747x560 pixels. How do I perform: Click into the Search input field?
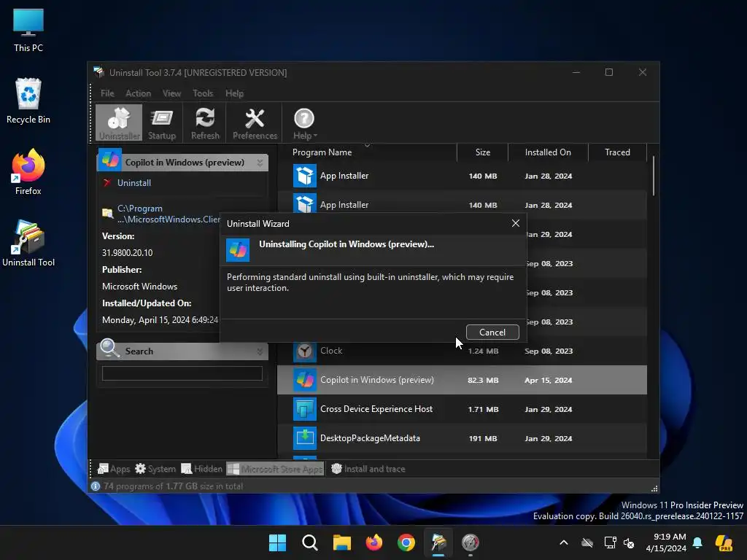182,373
